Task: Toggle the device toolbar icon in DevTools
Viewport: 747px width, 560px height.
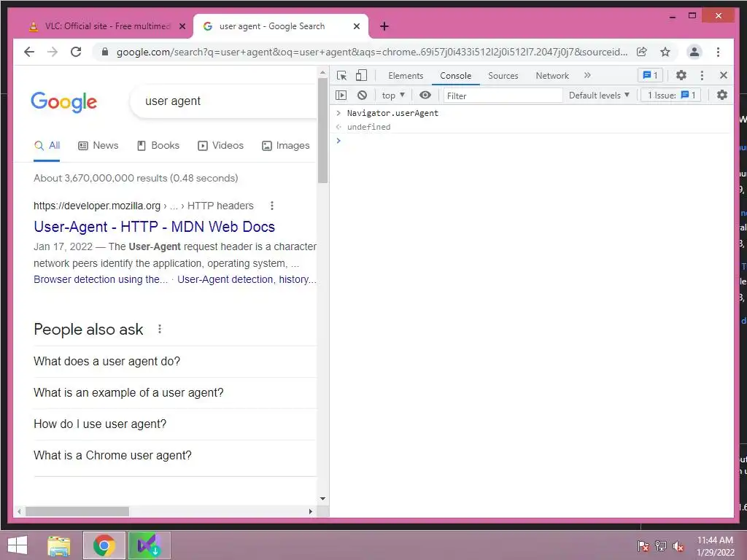Action: (362, 76)
